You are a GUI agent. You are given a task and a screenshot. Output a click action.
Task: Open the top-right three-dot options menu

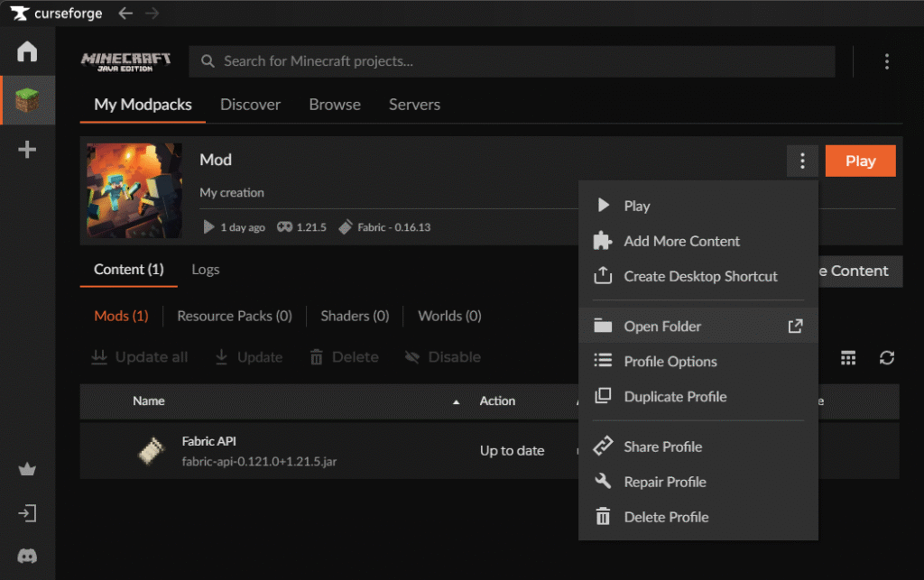tap(886, 61)
